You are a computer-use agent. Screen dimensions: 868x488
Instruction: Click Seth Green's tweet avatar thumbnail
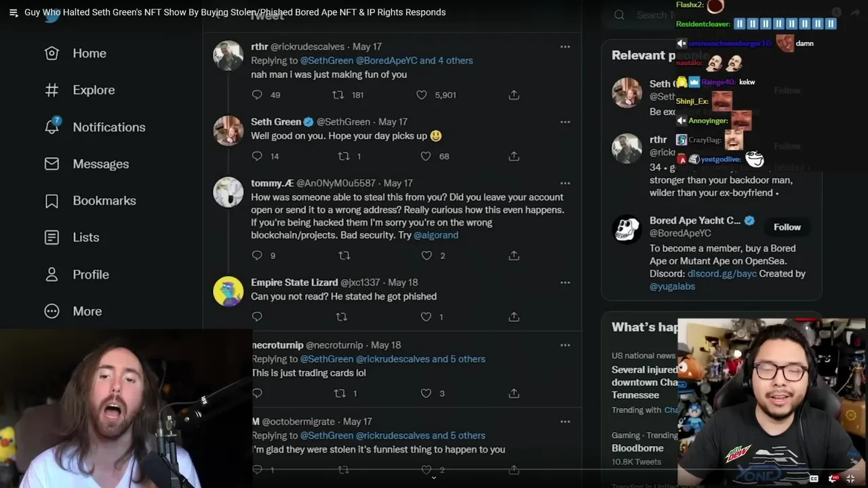tap(229, 131)
